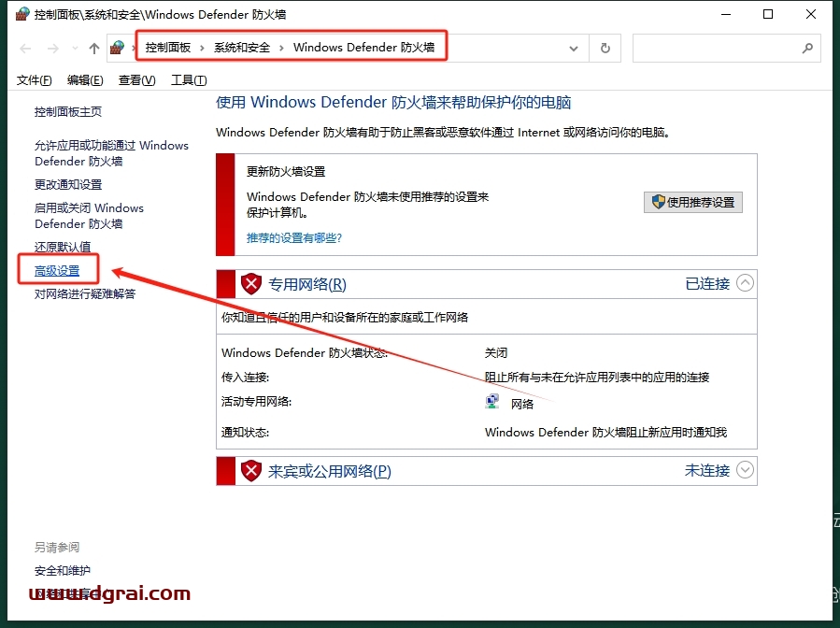The image size is (840, 628).
Task: Click Windows Defender 防火墙 breadcrumb segment
Action: [x=363, y=48]
